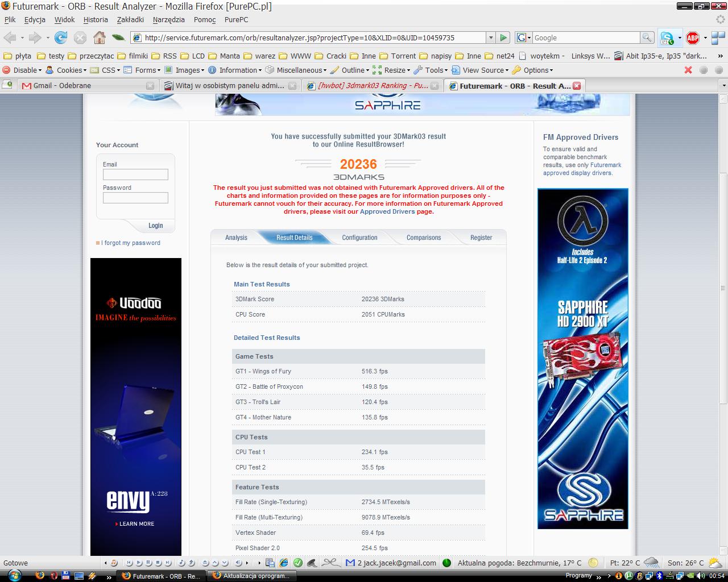Open the URL history dropdown arrow
The height and width of the screenshot is (582, 728).
tap(490, 38)
